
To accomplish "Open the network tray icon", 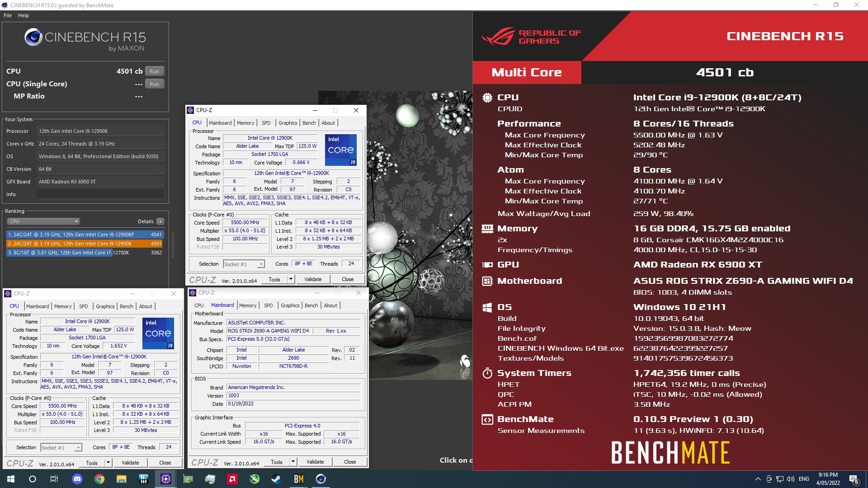I will (780, 479).
